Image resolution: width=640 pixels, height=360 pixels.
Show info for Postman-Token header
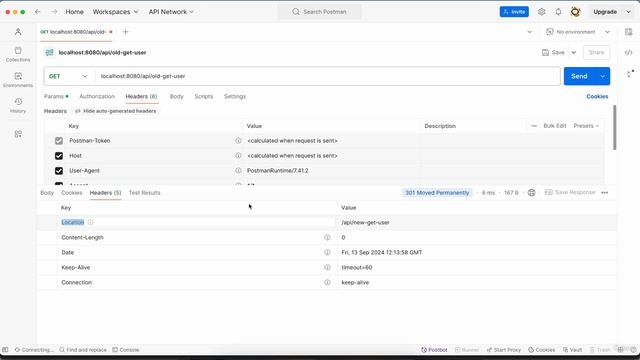point(238,140)
